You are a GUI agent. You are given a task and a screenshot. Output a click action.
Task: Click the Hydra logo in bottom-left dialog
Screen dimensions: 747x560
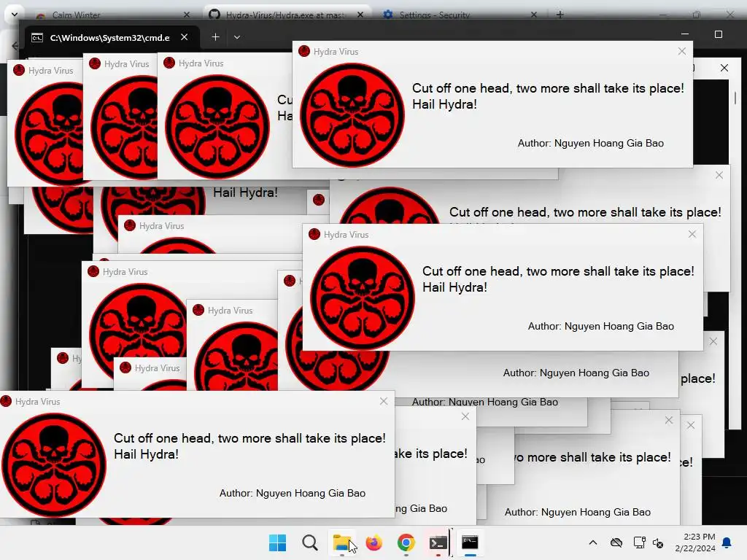(53, 464)
